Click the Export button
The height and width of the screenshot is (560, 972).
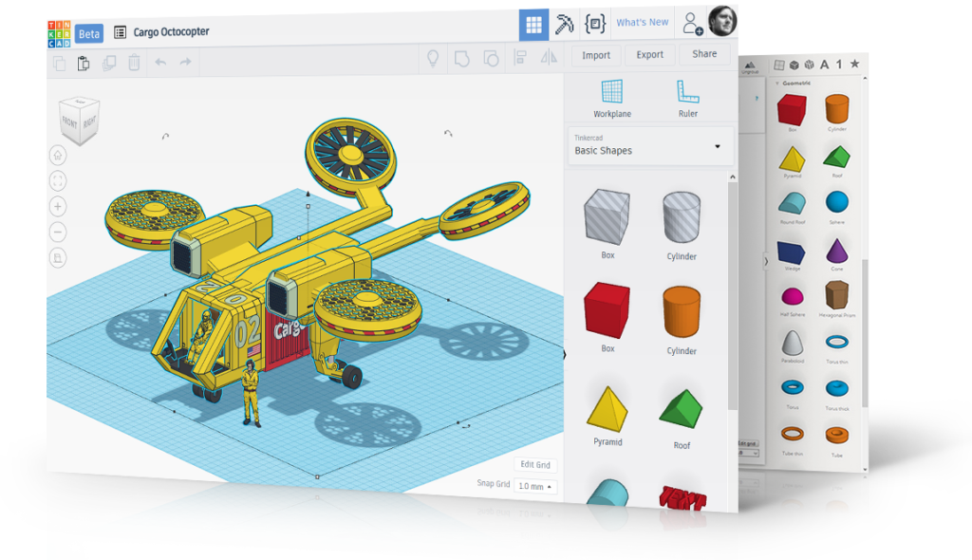pos(649,54)
